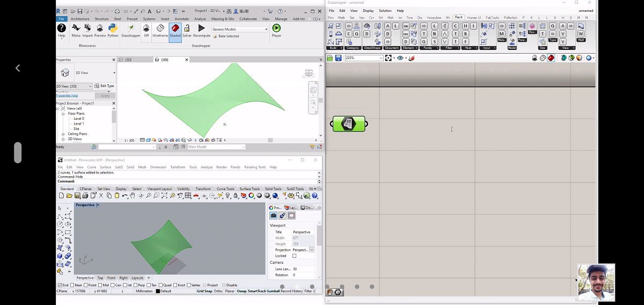Click the Edit Type button
The image size is (644, 305).
[x=104, y=86]
